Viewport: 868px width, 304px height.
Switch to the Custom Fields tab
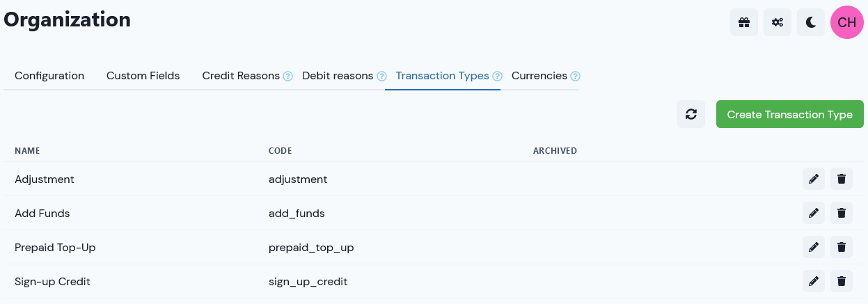pyautogui.click(x=143, y=76)
